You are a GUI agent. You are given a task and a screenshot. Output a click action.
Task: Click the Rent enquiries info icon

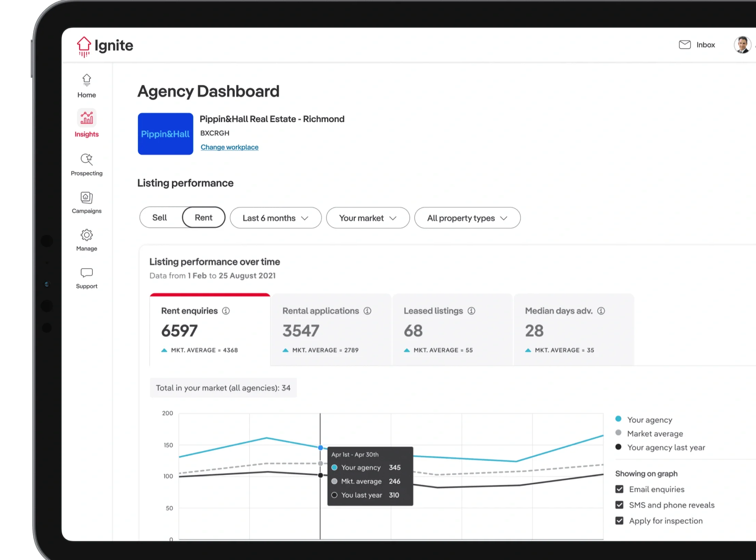pos(226,311)
